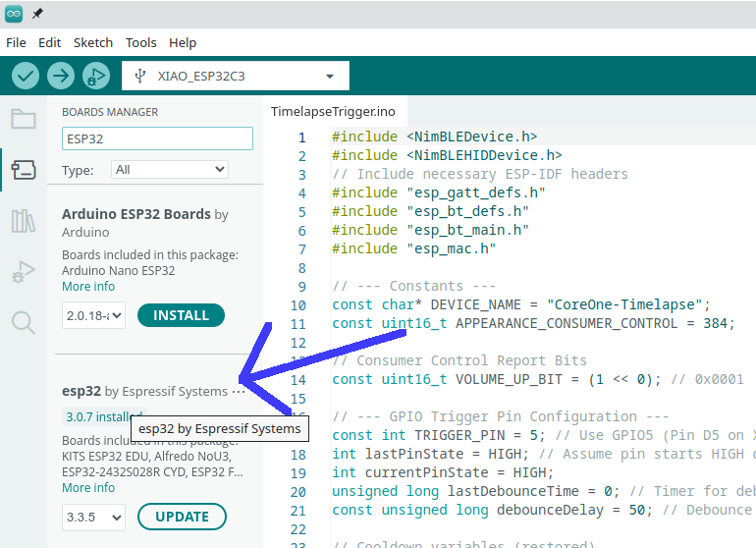
Task: Open the Search magnifier sidebar icon
Action: pyautogui.click(x=24, y=323)
